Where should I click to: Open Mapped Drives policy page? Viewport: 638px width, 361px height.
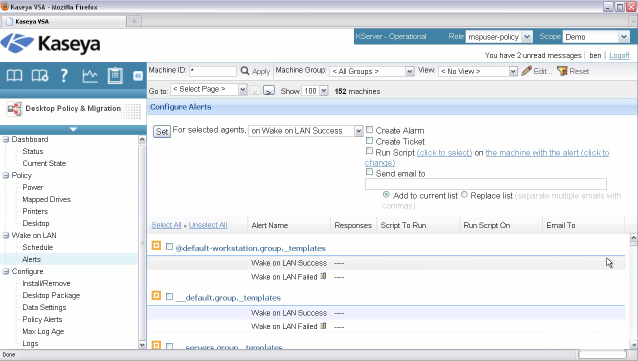[x=46, y=199]
